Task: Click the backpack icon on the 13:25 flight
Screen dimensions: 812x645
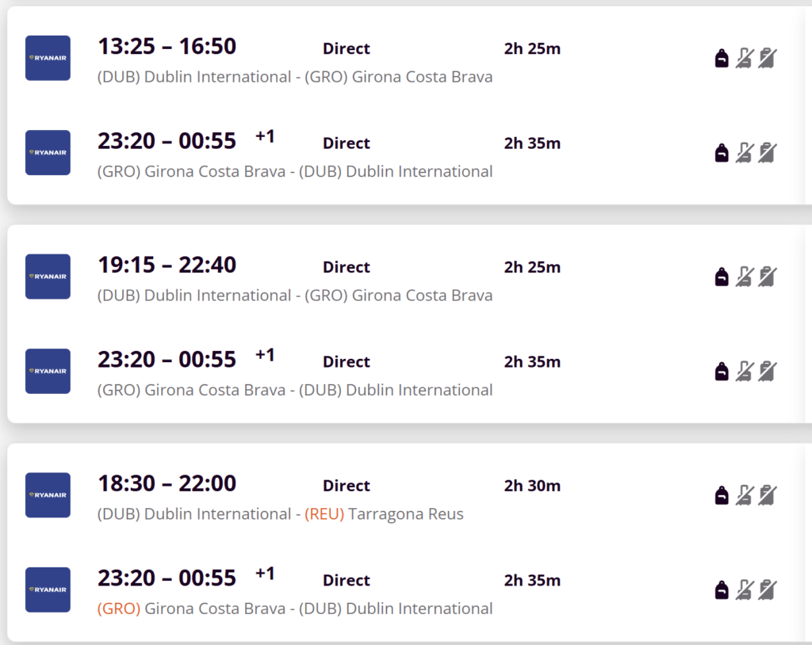Action: pyautogui.click(x=722, y=58)
